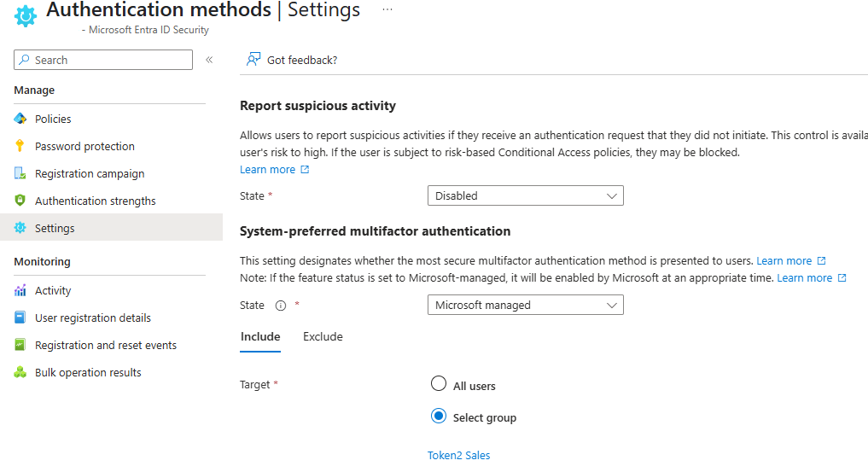Switch to the Include tab

[x=260, y=336]
